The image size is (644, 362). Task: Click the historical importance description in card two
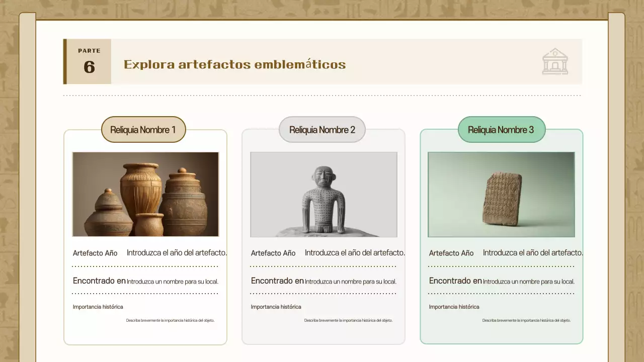click(x=349, y=320)
